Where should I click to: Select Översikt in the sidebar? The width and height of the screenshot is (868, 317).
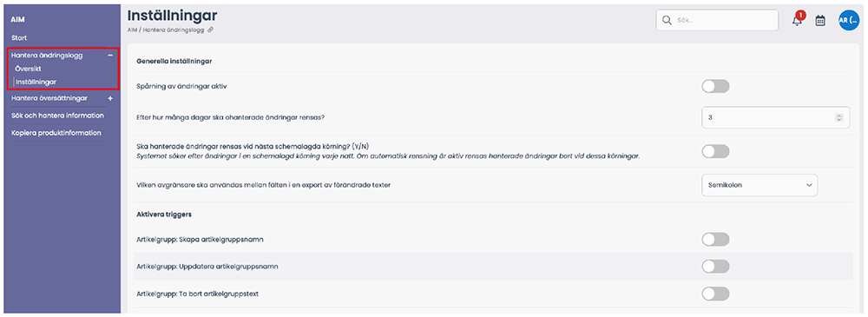tap(29, 69)
